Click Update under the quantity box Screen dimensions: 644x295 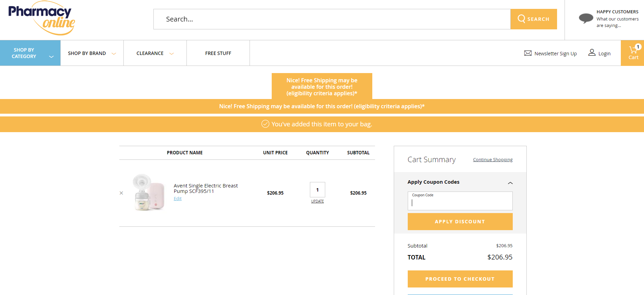click(x=317, y=201)
